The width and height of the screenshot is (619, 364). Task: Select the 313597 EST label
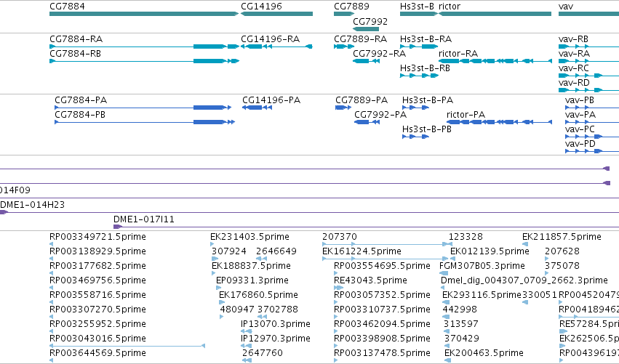click(461, 324)
